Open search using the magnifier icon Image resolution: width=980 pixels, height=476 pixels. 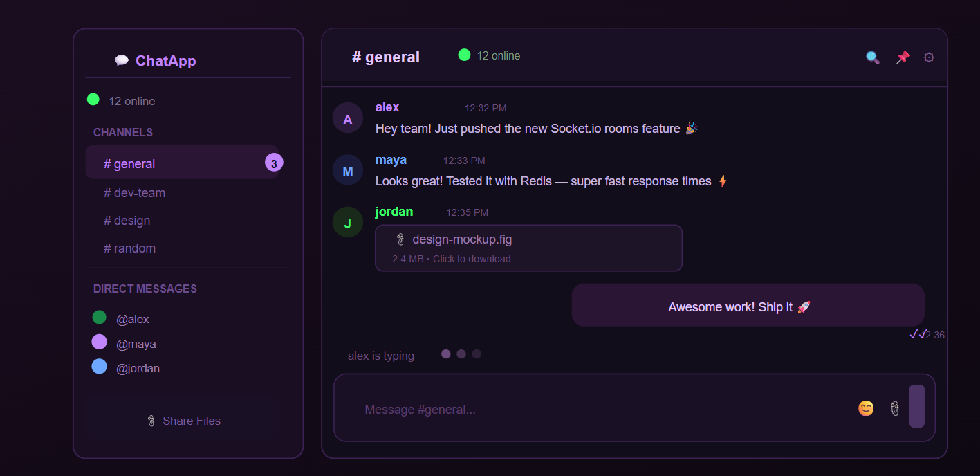(x=873, y=57)
